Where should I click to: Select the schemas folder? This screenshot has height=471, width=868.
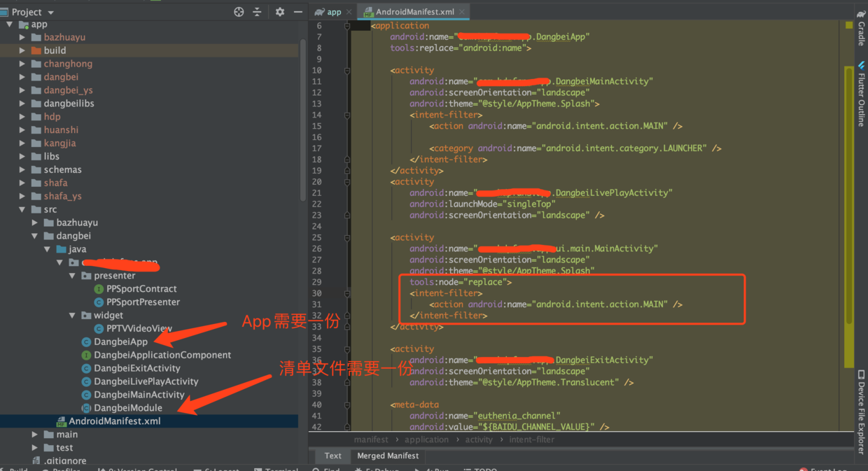point(63,170)
